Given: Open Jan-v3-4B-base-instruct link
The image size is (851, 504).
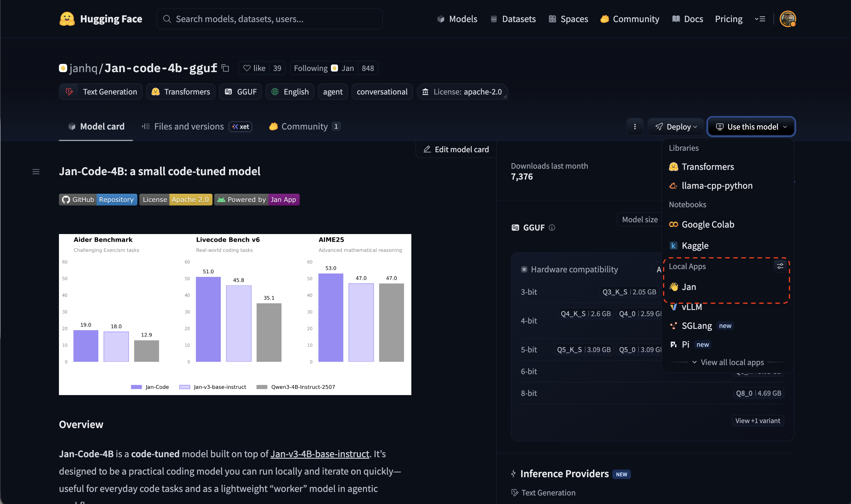Looking at the screenshot, I should (x=319, y=454).
